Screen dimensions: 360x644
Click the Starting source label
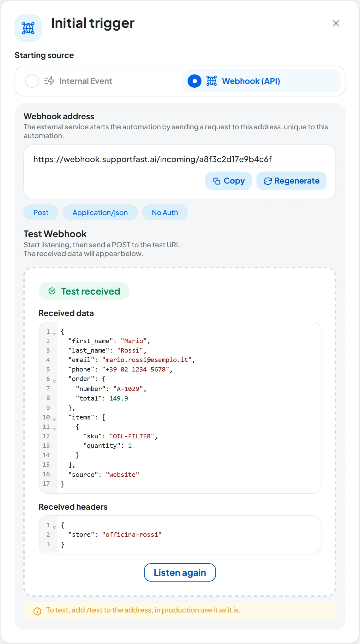point(44,55)
